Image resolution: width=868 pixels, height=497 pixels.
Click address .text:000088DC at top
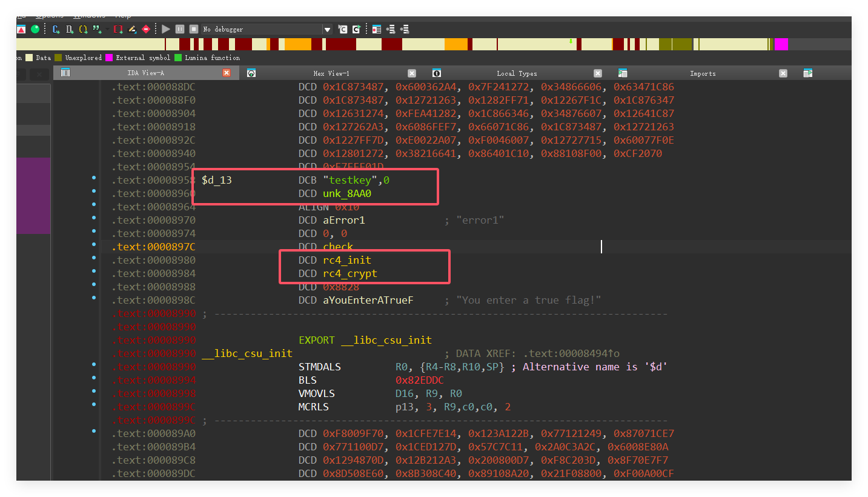point(153,87)
